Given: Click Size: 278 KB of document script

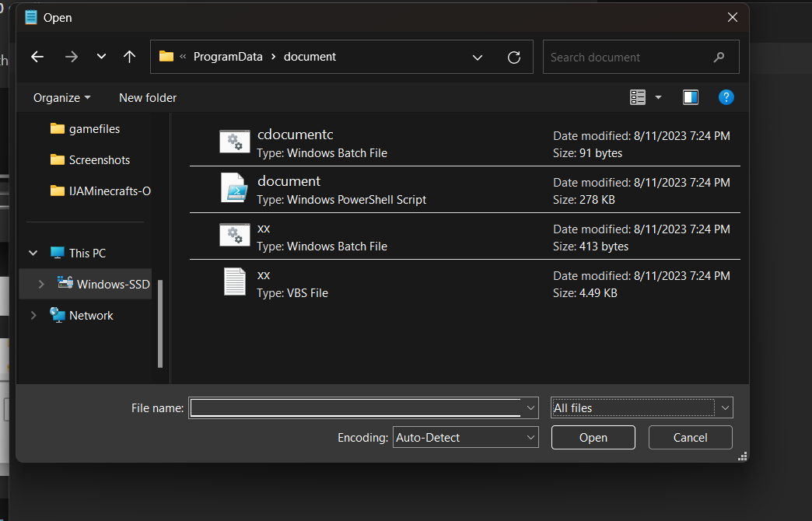Looking at the screenshot, I should 583,199.
